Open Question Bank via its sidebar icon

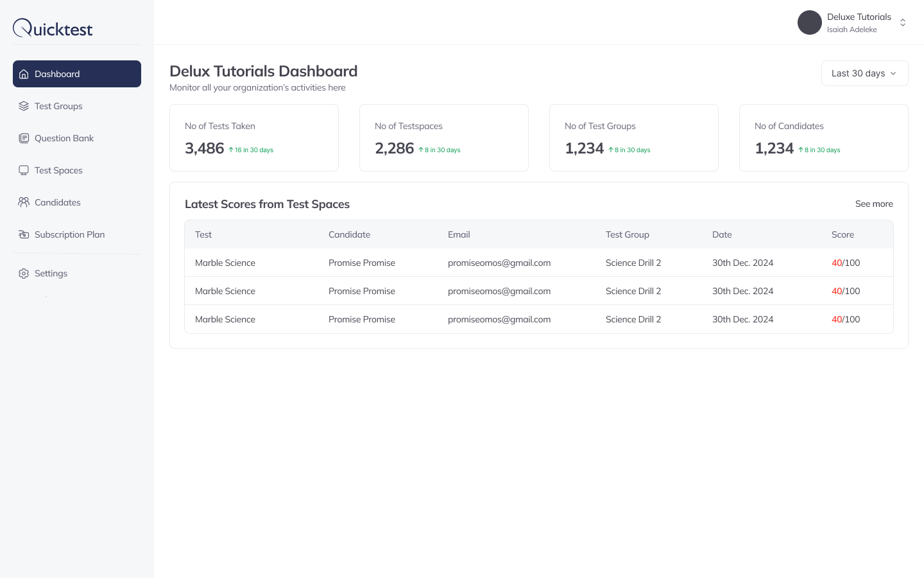[24, 138]
